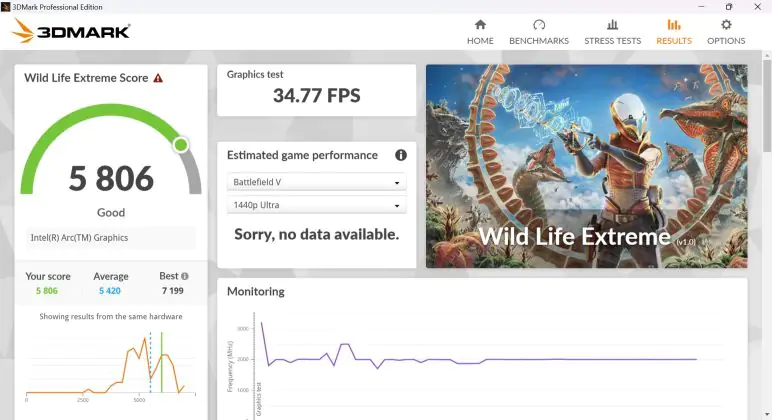Click the green marker line in distribution chart
The height and width of the screenshot is (420, 772).
(161, 362)
